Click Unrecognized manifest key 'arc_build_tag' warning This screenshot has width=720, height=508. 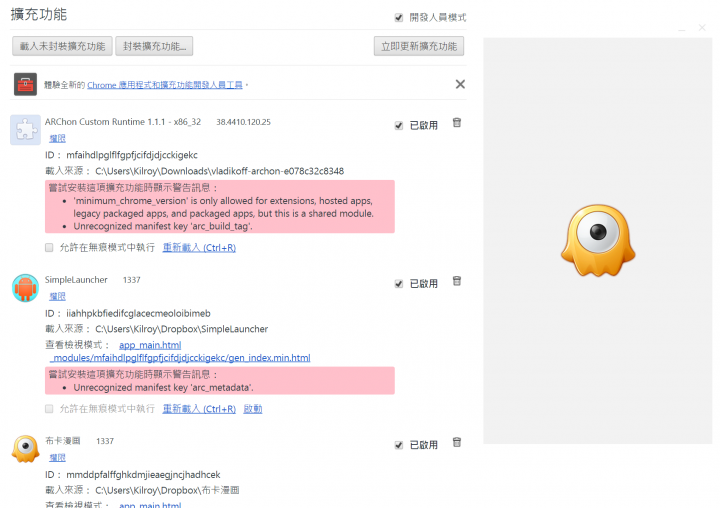(x=163, y=226)
